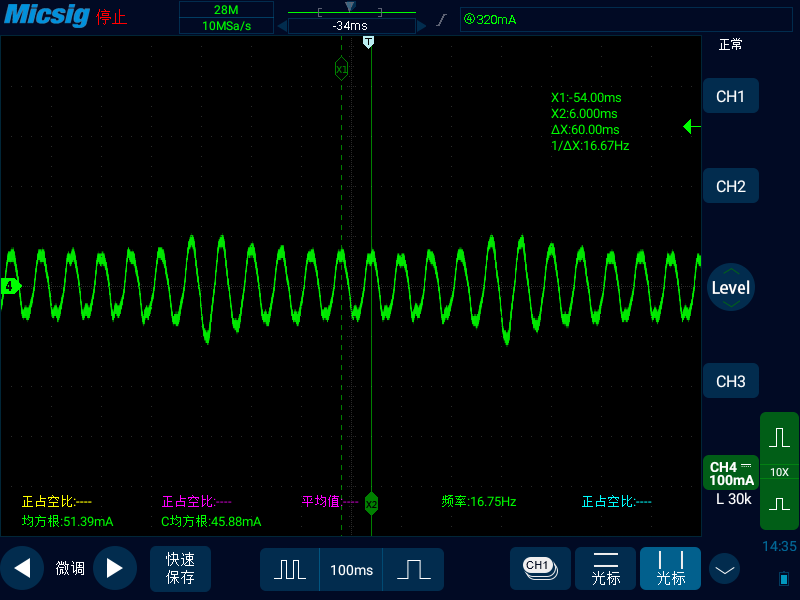
Task: Click the rising edge trigger slope icon
Action: [x=442, y=20]
